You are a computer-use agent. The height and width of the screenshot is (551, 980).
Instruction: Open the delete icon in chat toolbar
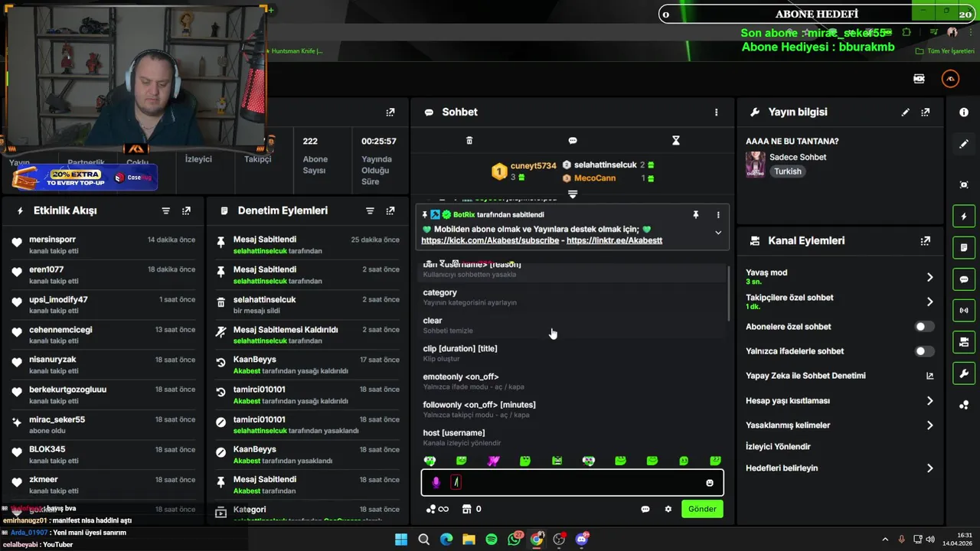[x=469, y=141]
